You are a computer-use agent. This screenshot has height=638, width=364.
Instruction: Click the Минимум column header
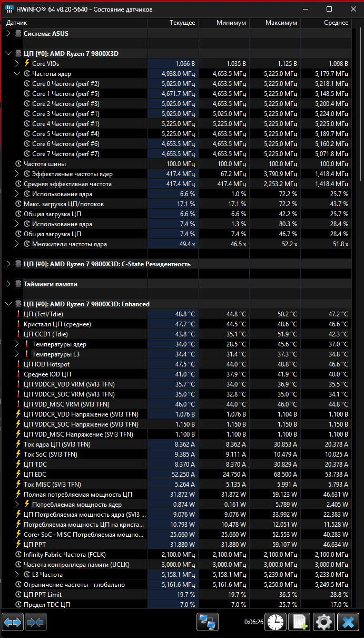[224, 23]
